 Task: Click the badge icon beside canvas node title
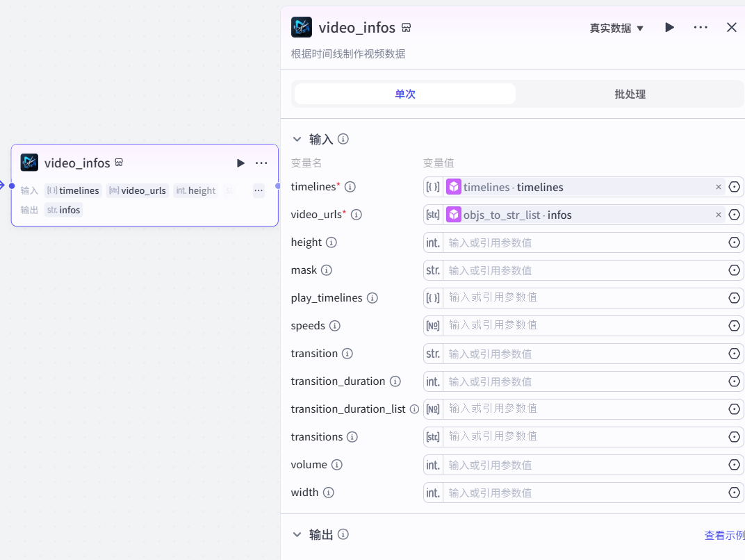coord(119,163)
